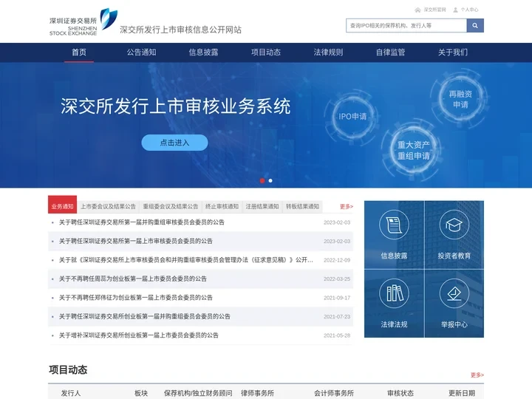Open 项目动态 navigation menu

[x=266, y=52]
